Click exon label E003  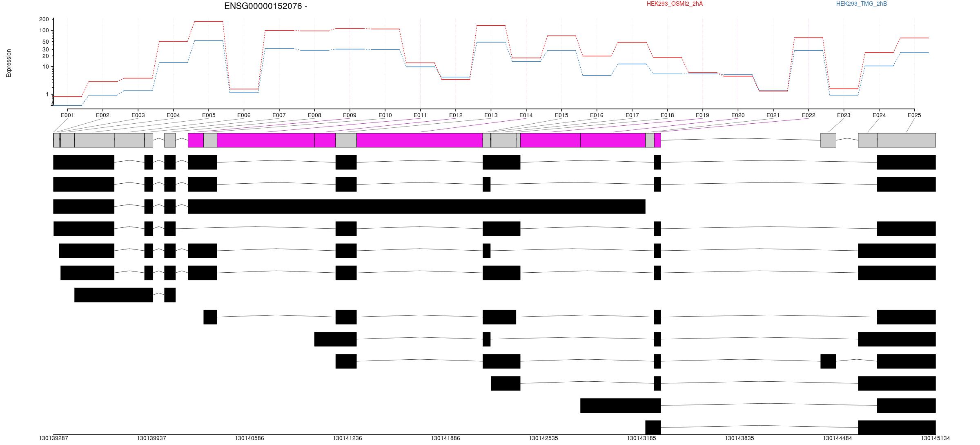click(138, 115)
